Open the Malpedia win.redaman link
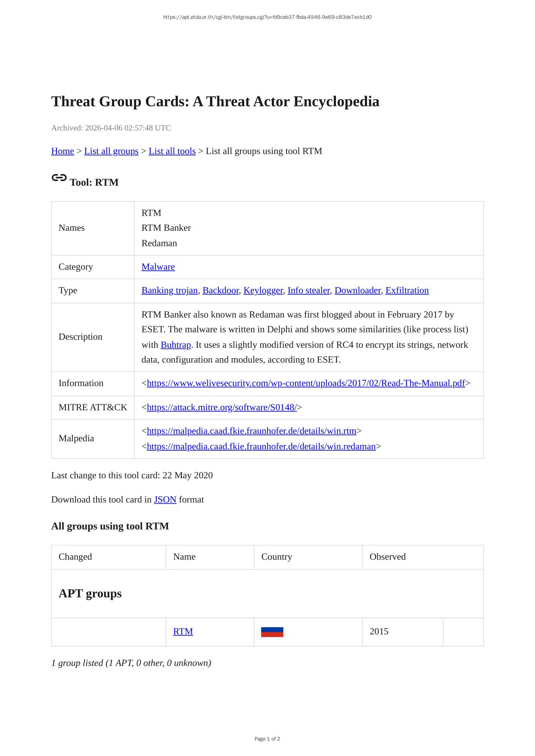The image size is (535, 756). click(261, 446)
